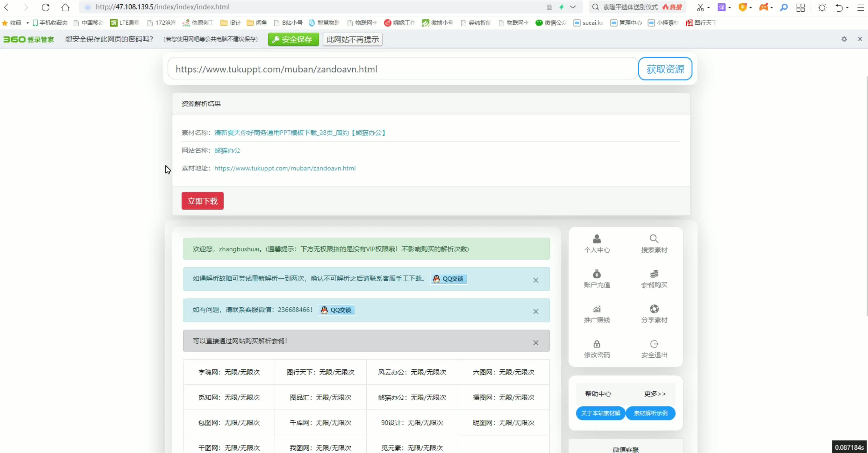Expand the undo history dropdown arrow
Screen dimensions: 868x453
847,7
